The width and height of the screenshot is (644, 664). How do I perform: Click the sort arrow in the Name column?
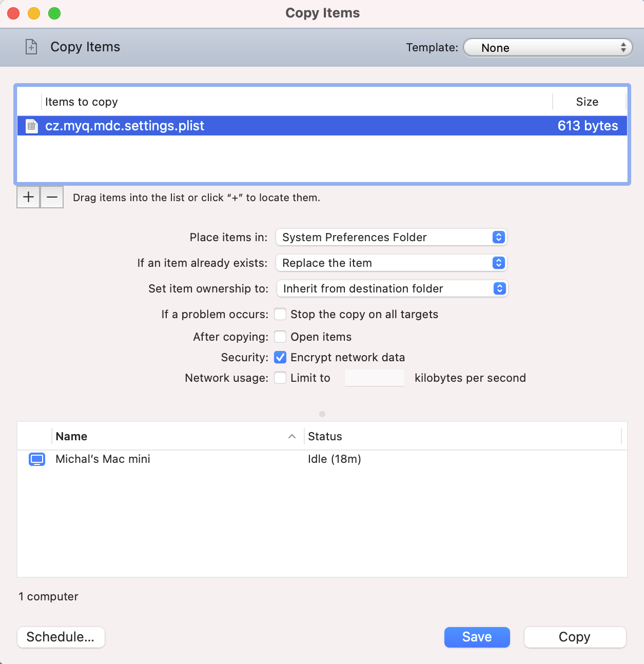(x=292, y=436)
